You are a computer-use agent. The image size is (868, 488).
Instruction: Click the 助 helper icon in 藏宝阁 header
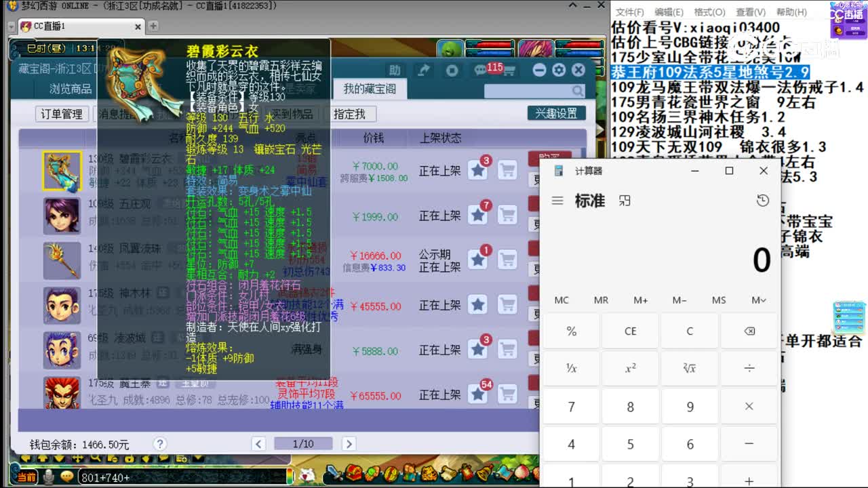coord(395,70)
